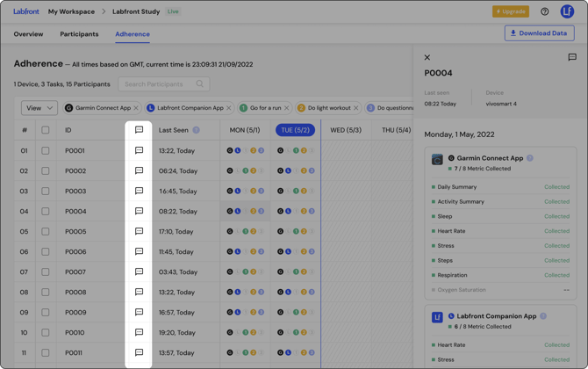Tick the select-all checkbox in table header
This screenshot has width=588, height=369.
[x=46, y=130]
